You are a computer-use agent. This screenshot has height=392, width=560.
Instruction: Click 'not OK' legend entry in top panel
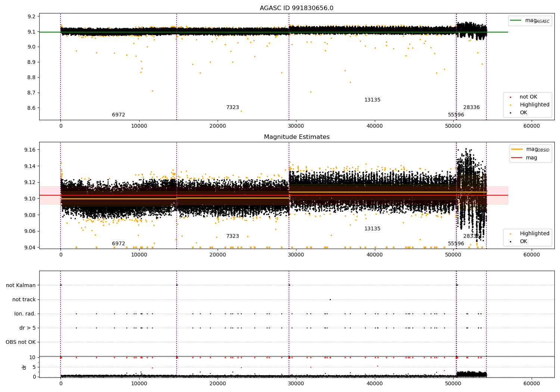528,97
